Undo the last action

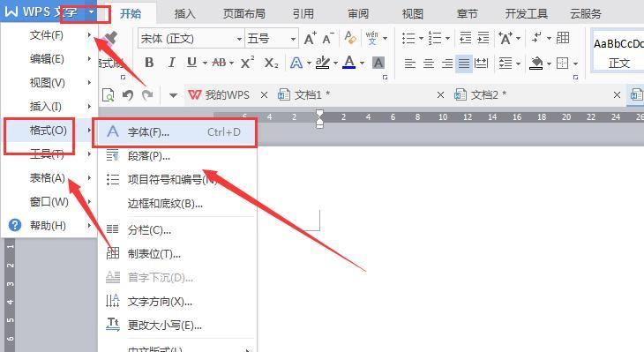128,95
